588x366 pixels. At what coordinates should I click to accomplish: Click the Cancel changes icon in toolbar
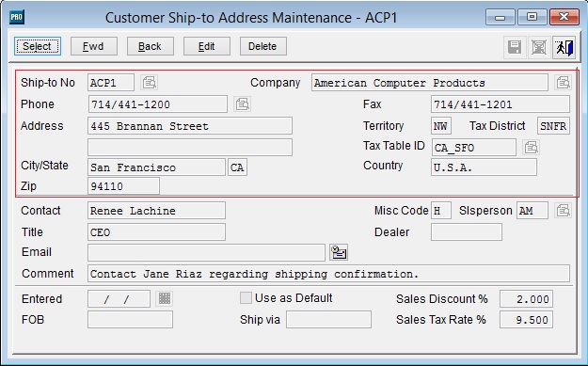539,47
